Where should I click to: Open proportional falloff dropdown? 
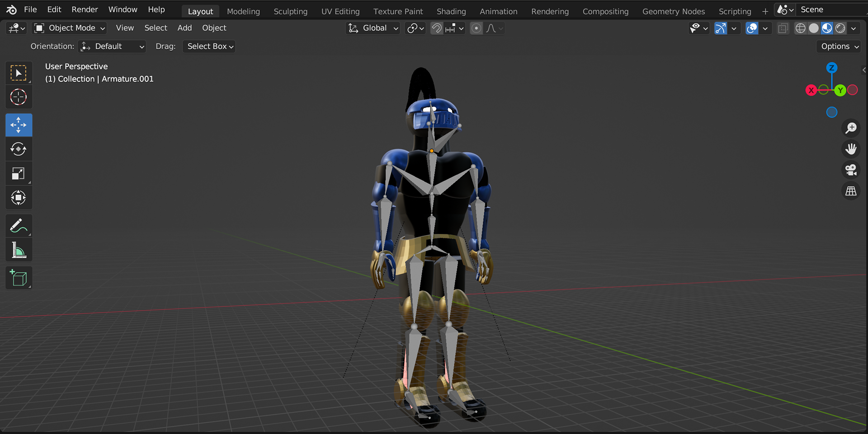coord(494,28)
